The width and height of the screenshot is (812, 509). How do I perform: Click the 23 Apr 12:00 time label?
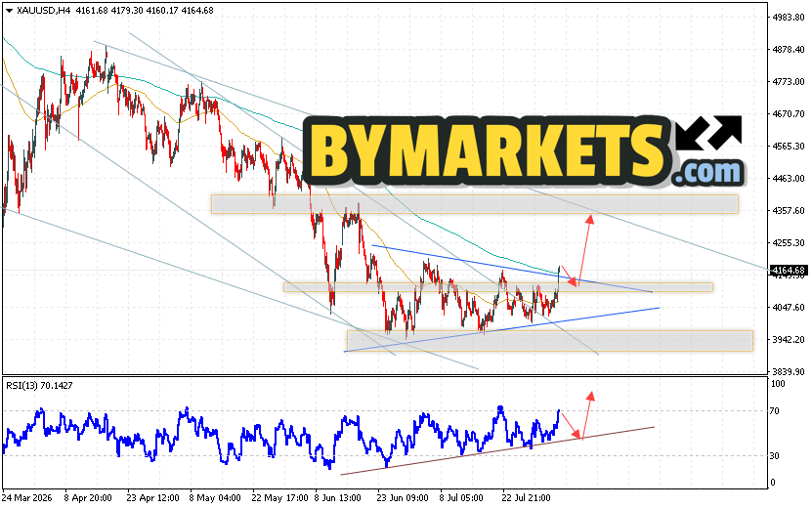(152, 498)
